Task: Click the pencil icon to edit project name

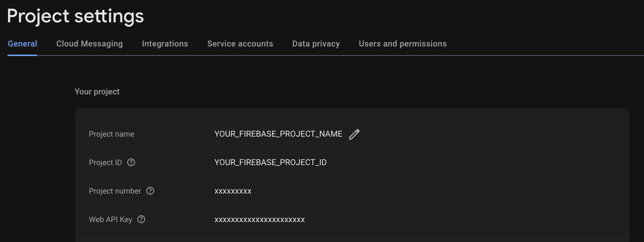Action: 354,134
